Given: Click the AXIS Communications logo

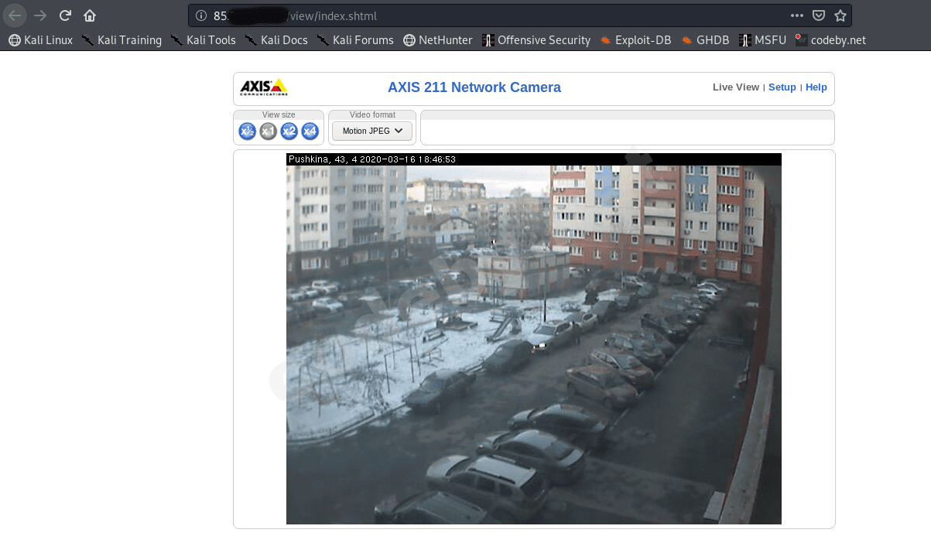Looking at the screenshot, I should [x=263, y=87].
